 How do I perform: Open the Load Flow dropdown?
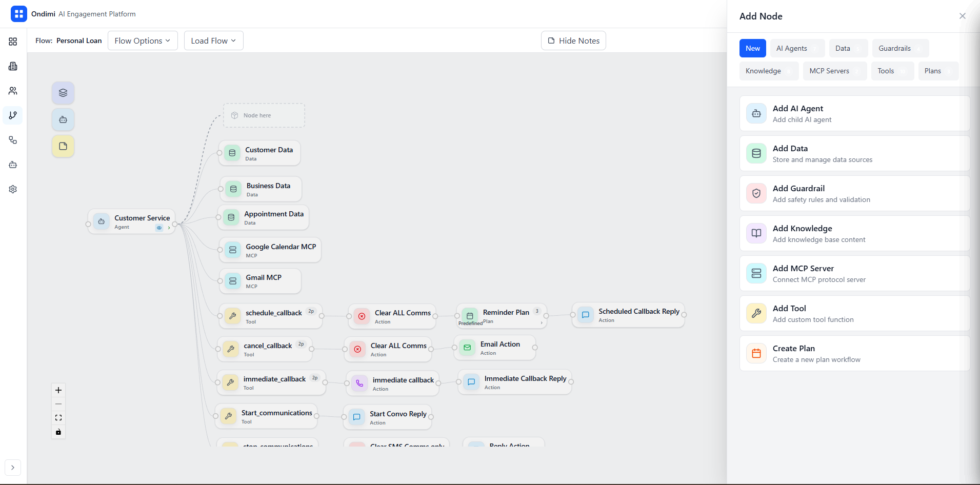(x=213, y=41)
